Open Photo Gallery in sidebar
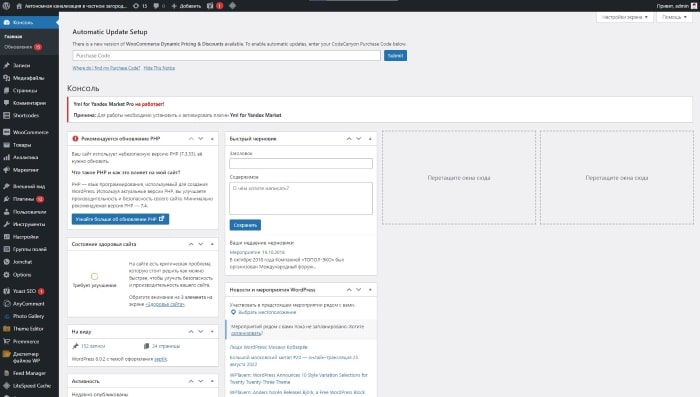This screenshot has width=700, height=397. [x=29, y=316]
